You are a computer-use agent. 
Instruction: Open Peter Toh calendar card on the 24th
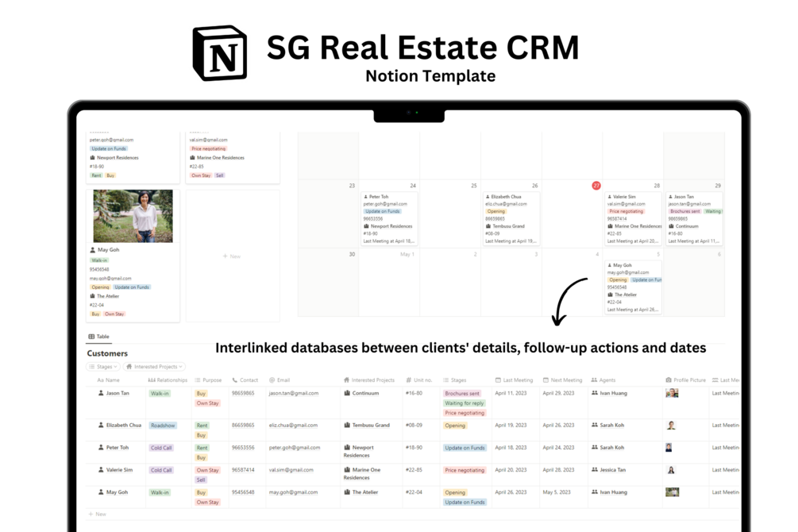point(389,219)
